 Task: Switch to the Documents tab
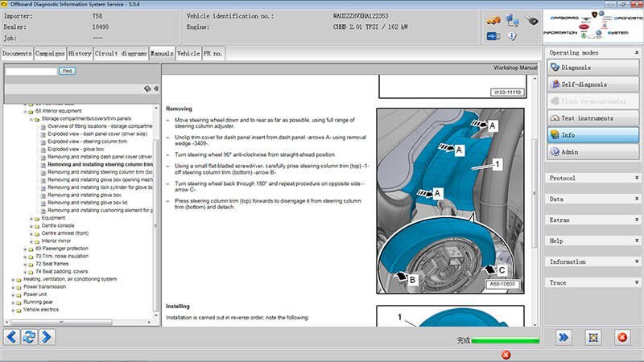pos(17,53)
